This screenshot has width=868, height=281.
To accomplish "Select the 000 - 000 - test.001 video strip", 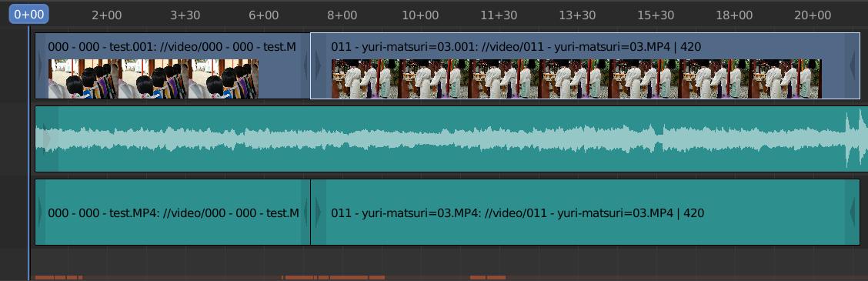I will click(x=172, y=65).
